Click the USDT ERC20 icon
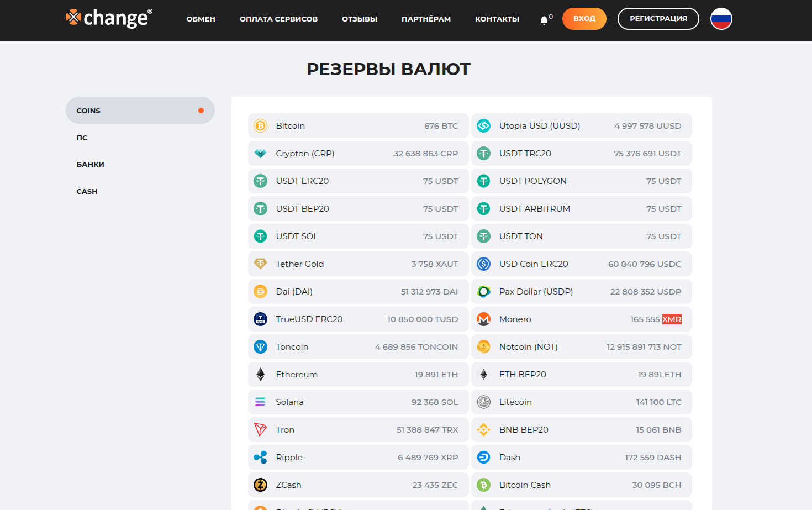 click(260, 181)
